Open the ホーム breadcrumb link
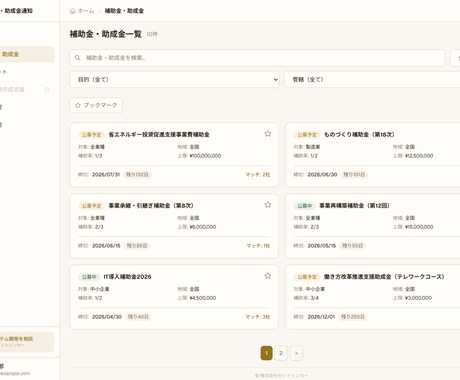Viewport: 460px width, 380px height. click(x=86, y=11)
